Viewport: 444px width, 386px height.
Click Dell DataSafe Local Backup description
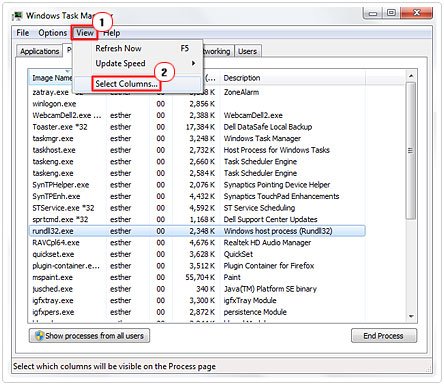(268, 127)
